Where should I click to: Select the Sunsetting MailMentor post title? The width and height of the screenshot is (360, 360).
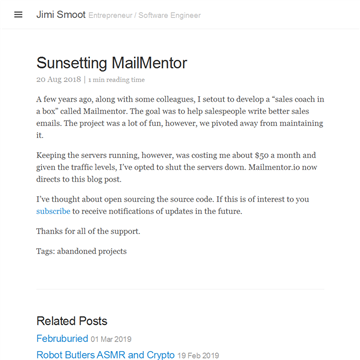tap(112, 63)
